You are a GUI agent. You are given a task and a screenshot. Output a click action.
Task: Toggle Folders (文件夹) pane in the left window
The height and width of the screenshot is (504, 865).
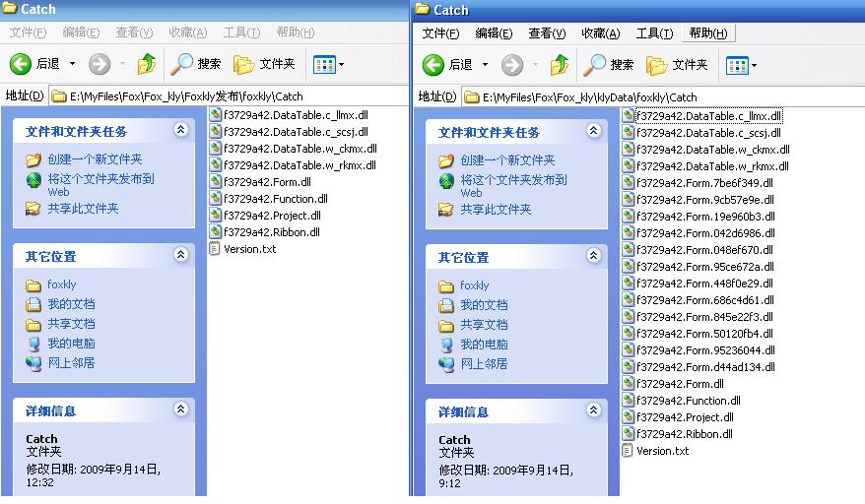point(264,64)
